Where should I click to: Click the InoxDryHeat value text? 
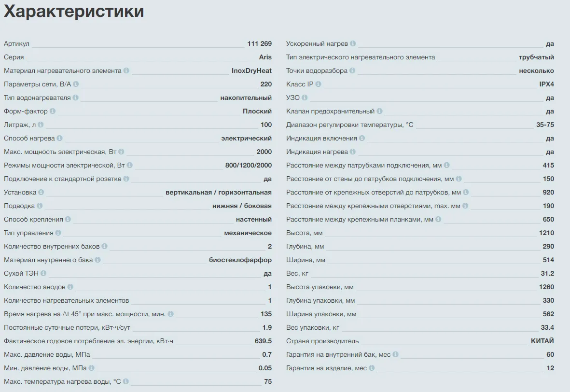pyautogui.click(x=251, y=70)
